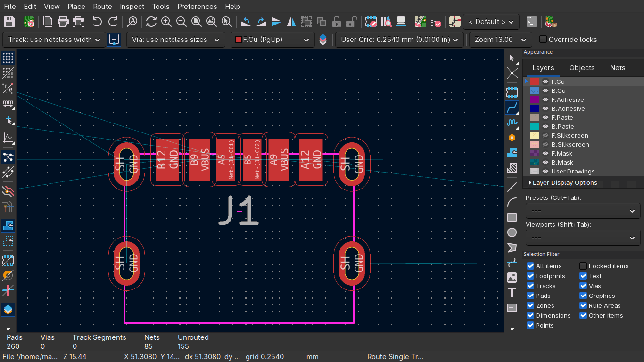Toggle ratsnest display icon
Image resolution: width=644 pixels, height=362 pixels.
[8, 157]
